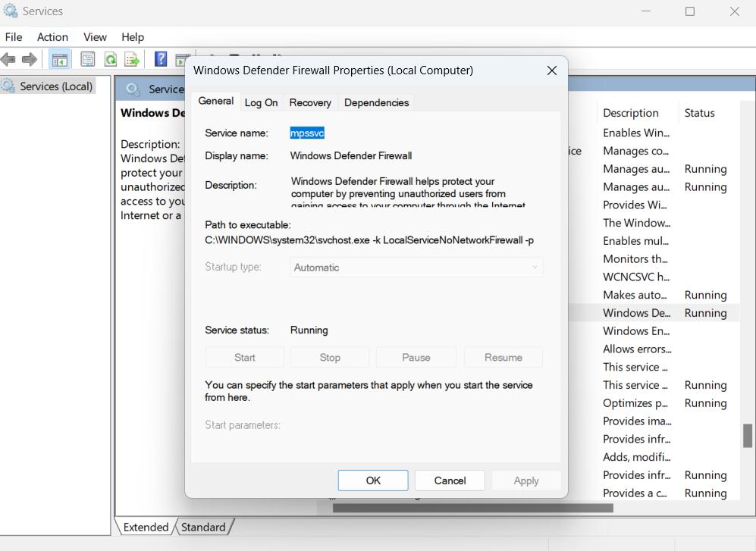756x551 pixels.
Task: Click the Resume service button
Action: point(503,357)
